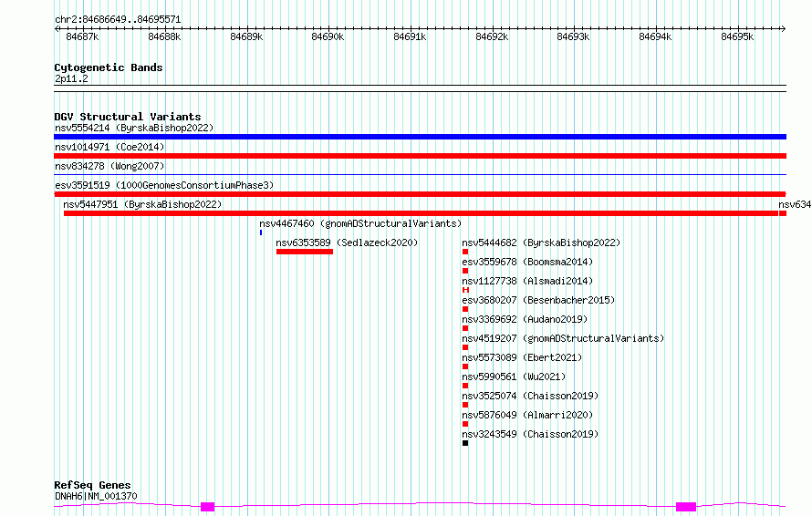Click the 84691k ruler position label
The height and width of the screenshot is (516, 812).
pos(410,36)
